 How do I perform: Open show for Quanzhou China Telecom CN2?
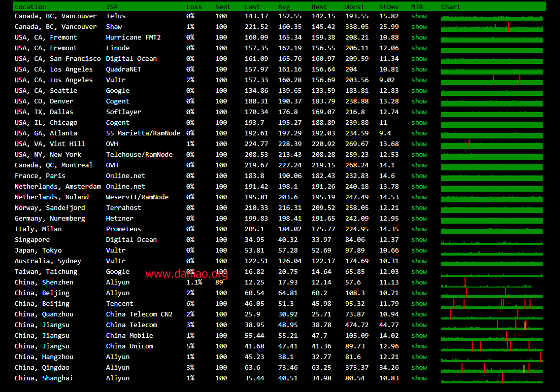[419, 314]
